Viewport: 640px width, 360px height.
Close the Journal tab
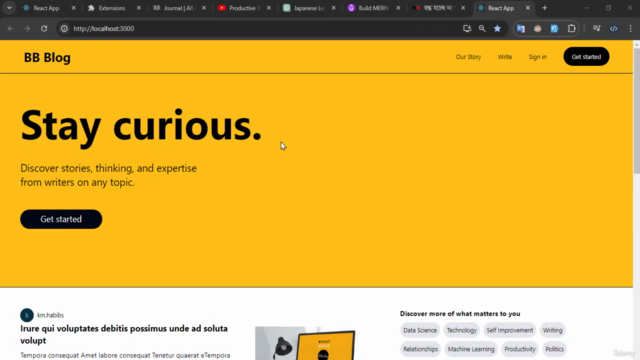click(x=204, y=8)
